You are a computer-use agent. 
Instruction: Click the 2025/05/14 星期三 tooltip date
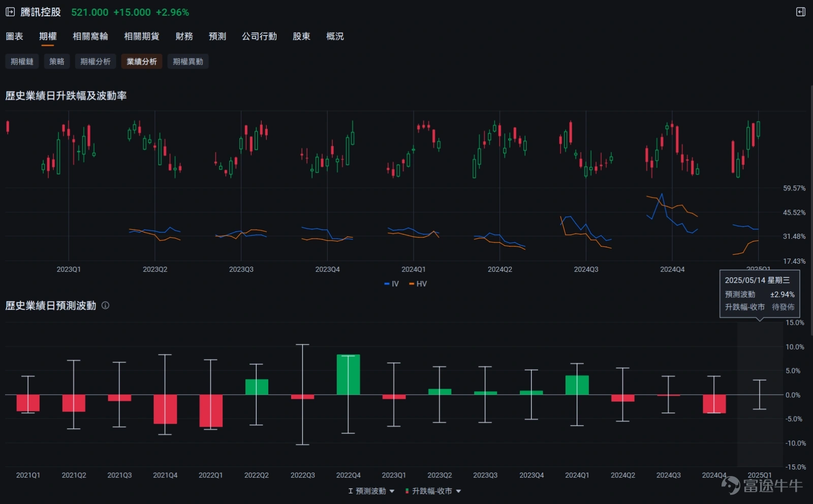[x=757, y=280]
